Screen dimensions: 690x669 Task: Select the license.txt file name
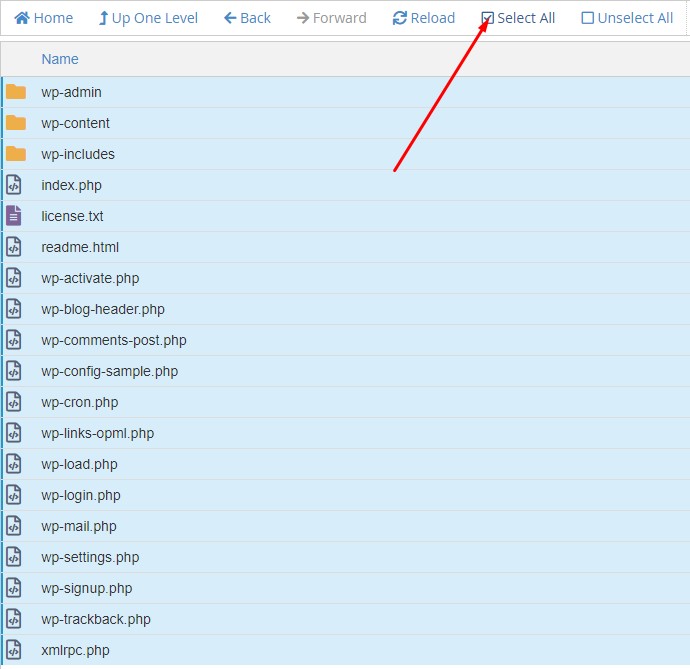pos(72,216)
